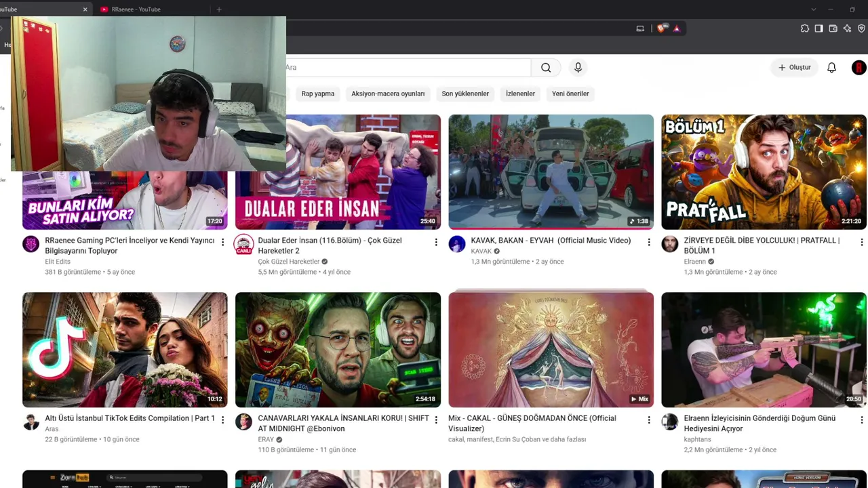Viewport: 868px width, 488px height.
Task: Open options menu for RRaenee Gaming PC video
Action: (222, 242)
